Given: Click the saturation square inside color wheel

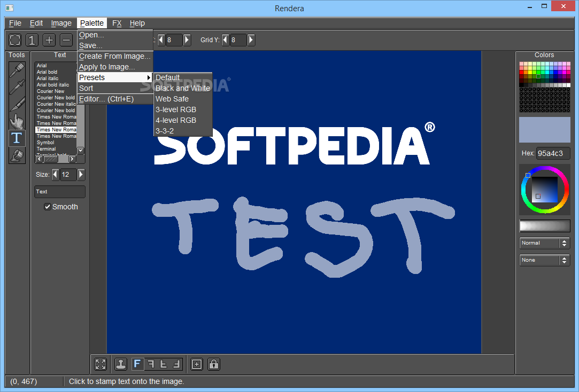Looking at the screenshot, I should point(545,190).
